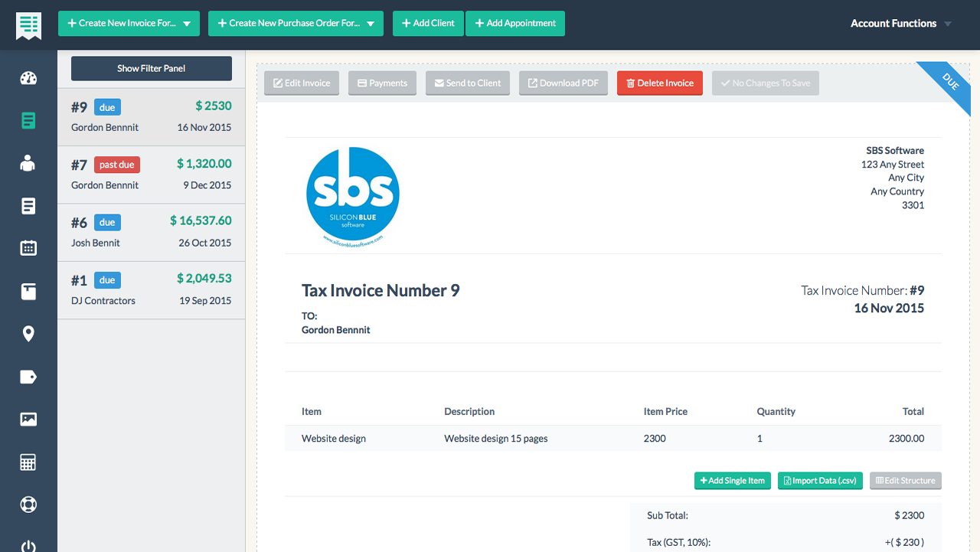
Task: Click the Delete Invoice button
Action: click(659, 83)
